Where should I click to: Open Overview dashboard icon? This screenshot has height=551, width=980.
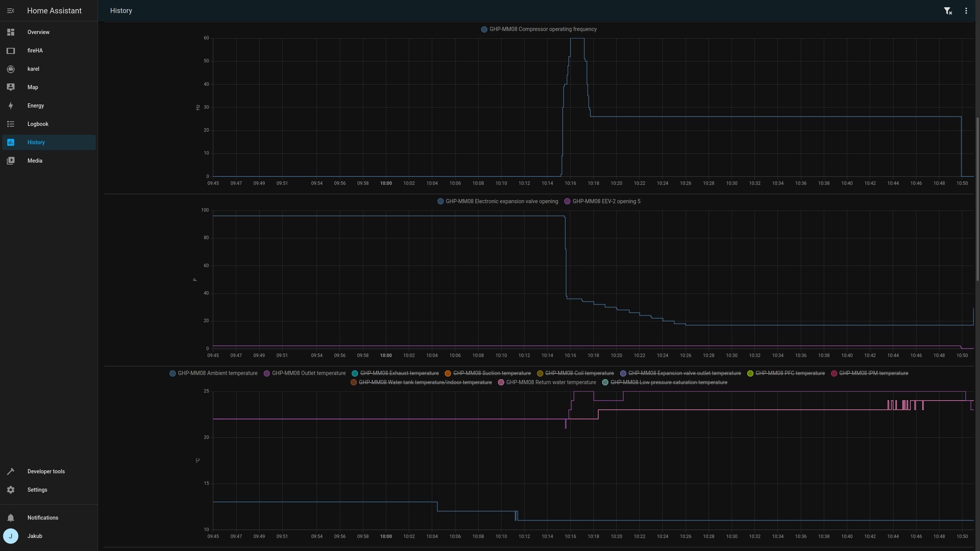11,32
